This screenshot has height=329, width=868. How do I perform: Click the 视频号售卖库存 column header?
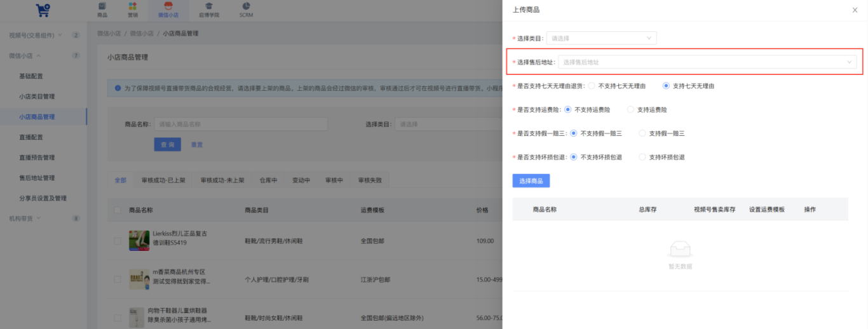coord(715,209)
